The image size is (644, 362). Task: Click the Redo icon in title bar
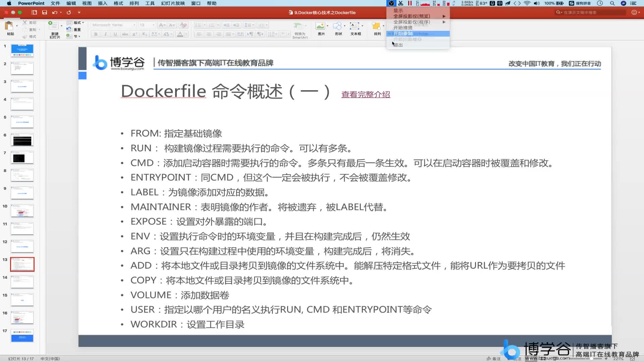point(69,12)
